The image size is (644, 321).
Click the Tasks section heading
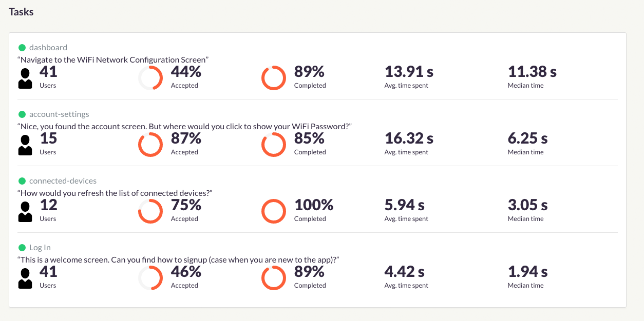pos(21,11)
